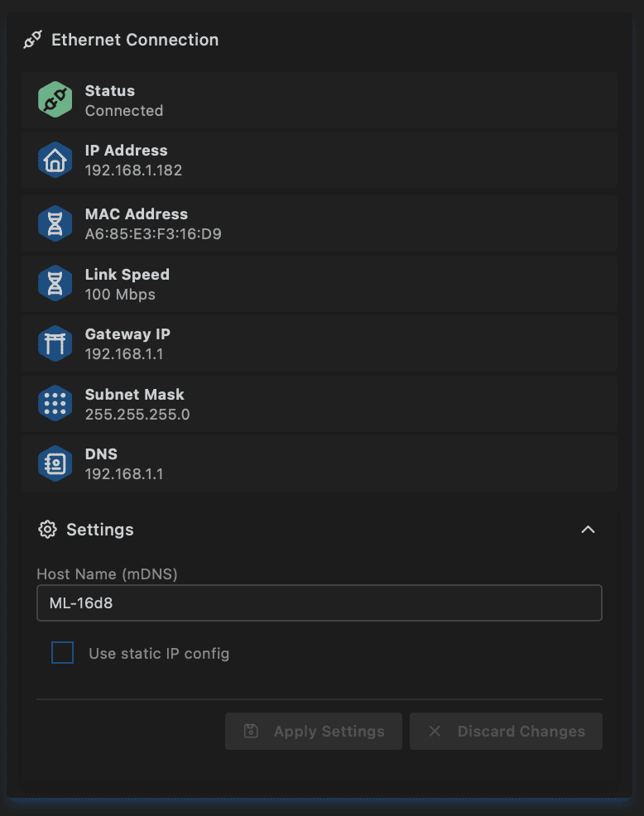Viewport: 644px width, 816px height.
Task: Select the IP Address value 192.168.1.182
Action: point(133,170)
